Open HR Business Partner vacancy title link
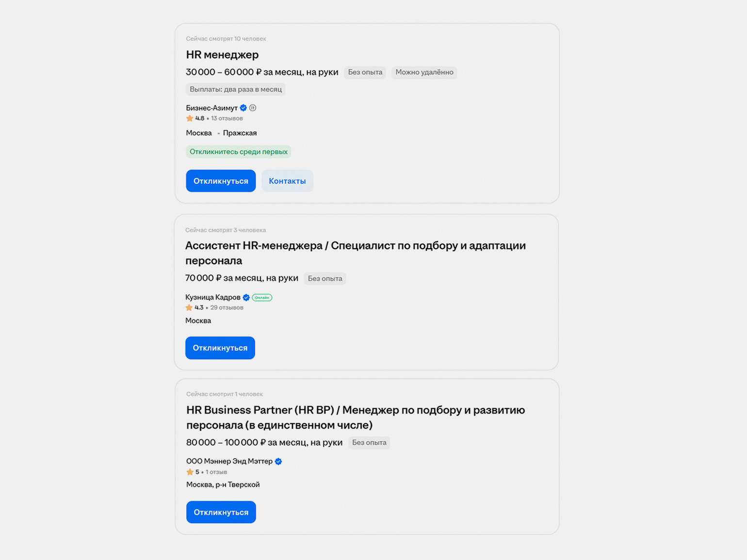The height and width of the screenshot is (560, 747). (x=356, y=417)
